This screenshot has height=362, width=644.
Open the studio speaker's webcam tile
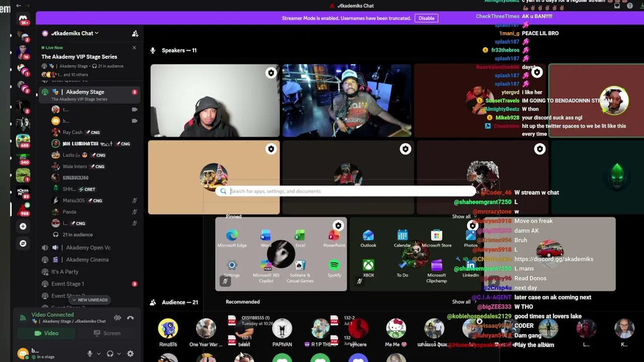pyautogui.click(x=347, y=101)
